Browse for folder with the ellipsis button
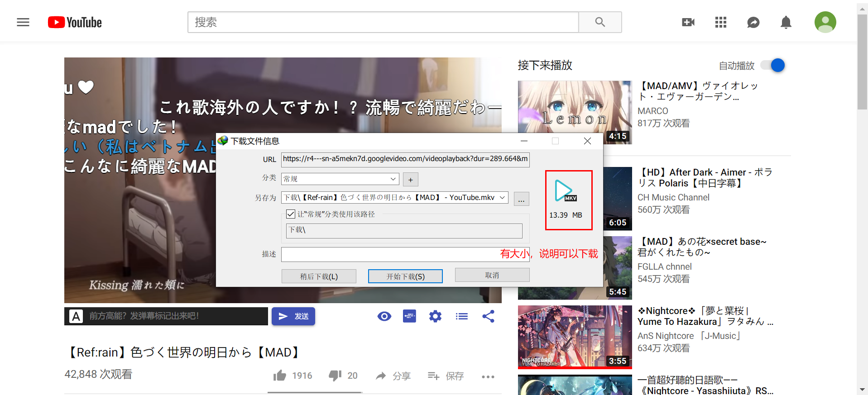Viewport: 868px width, 395px height. (x=522, y=199)
